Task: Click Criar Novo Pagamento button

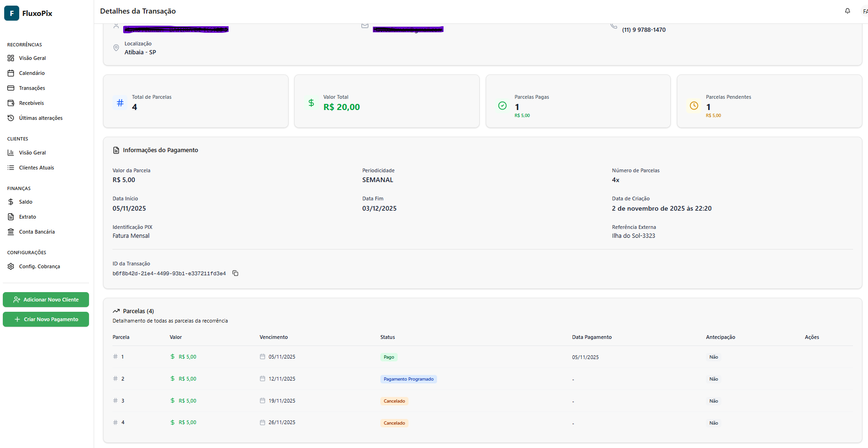Action: [x=46, y=319]
